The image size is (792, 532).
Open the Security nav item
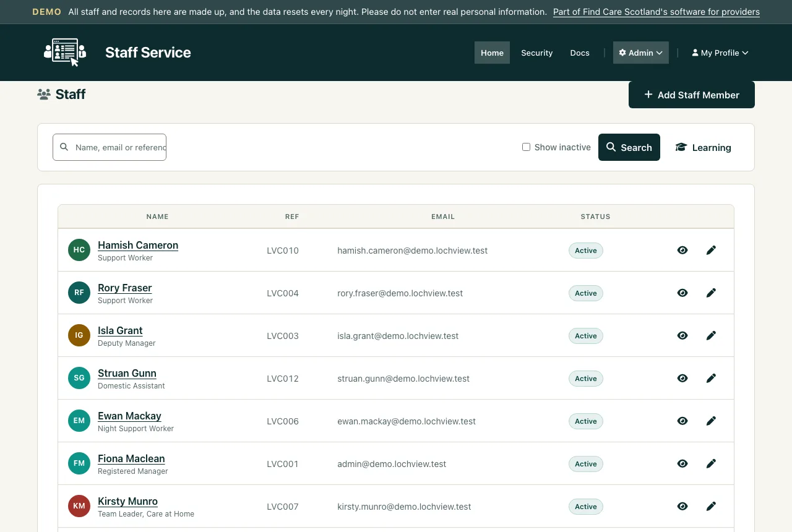tap(536, 53)
